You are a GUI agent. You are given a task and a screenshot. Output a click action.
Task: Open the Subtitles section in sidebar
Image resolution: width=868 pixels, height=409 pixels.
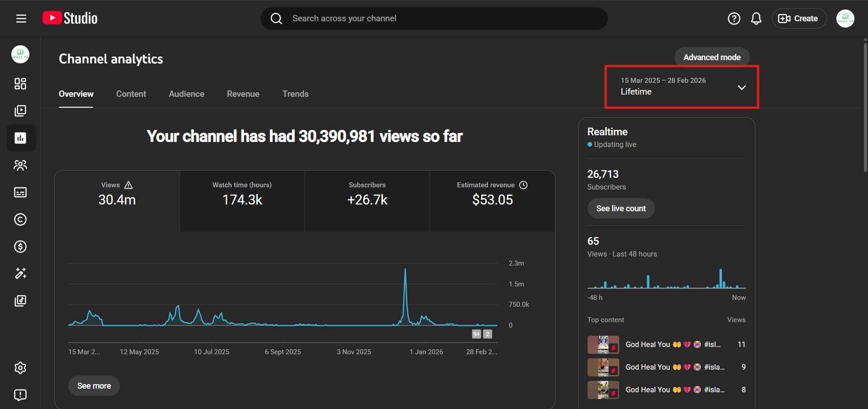tap(20, 192)
